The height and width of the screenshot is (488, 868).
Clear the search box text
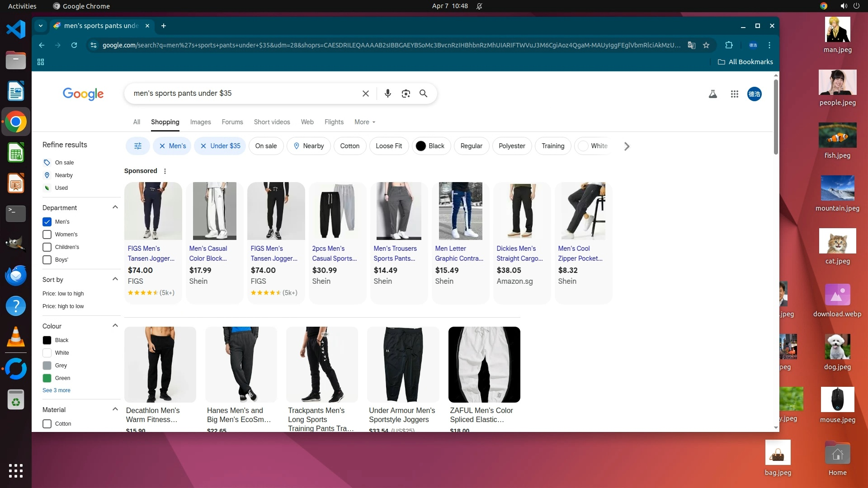365,94
